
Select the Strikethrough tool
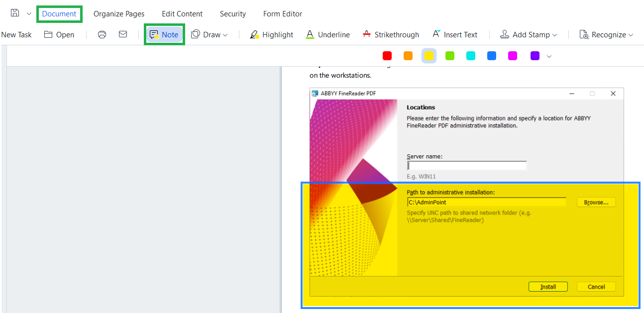tap(391, 34)
